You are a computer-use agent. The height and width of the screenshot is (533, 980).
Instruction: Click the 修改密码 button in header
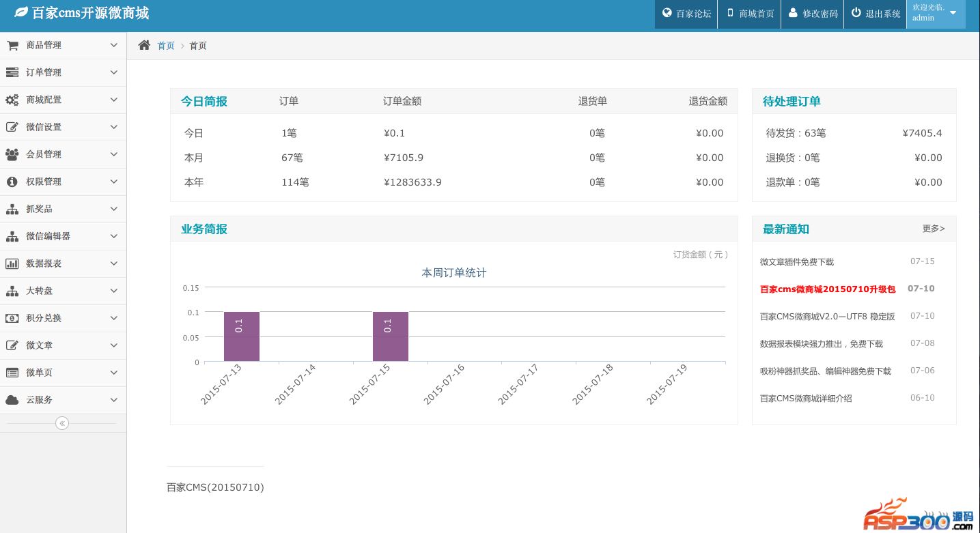813,14
